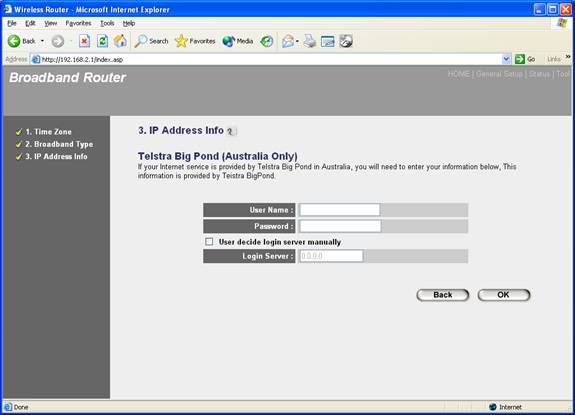Go to the Home page icon
This screenshot has width=575, height=415.
click(x=120, y=41)
